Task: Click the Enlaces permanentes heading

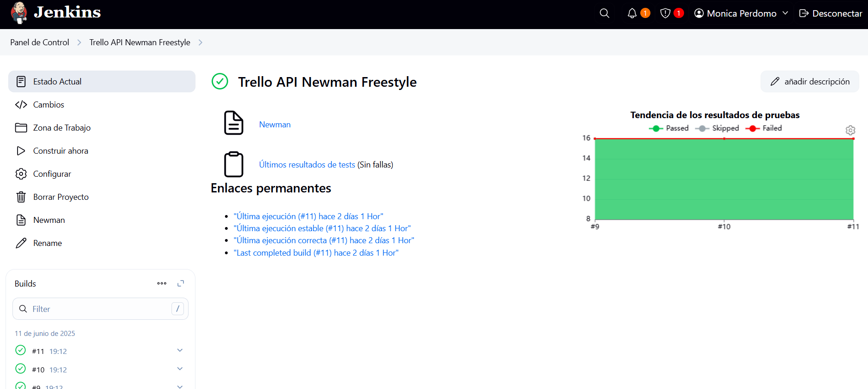Action: click(271, 188)
